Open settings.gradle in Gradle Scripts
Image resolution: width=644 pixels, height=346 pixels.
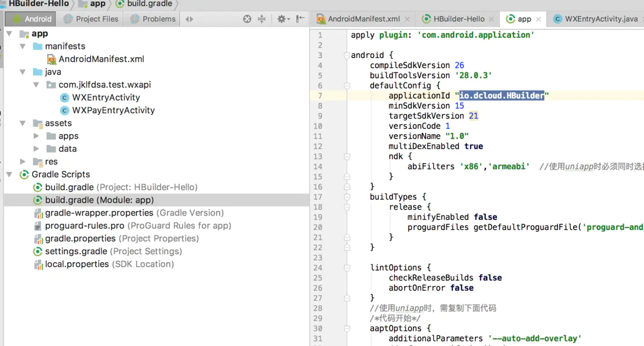pos(76,251)
